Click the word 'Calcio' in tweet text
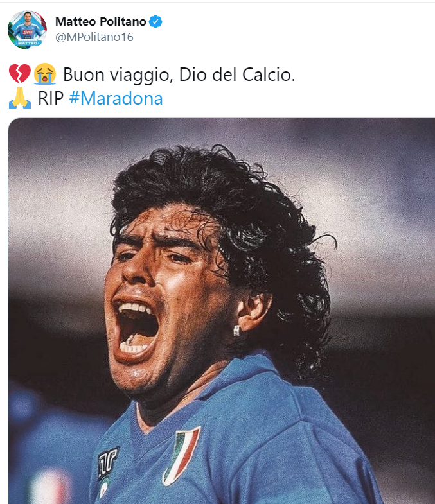Image resolution: width=435 pixels, height=504 pixels. click(266, 74)
